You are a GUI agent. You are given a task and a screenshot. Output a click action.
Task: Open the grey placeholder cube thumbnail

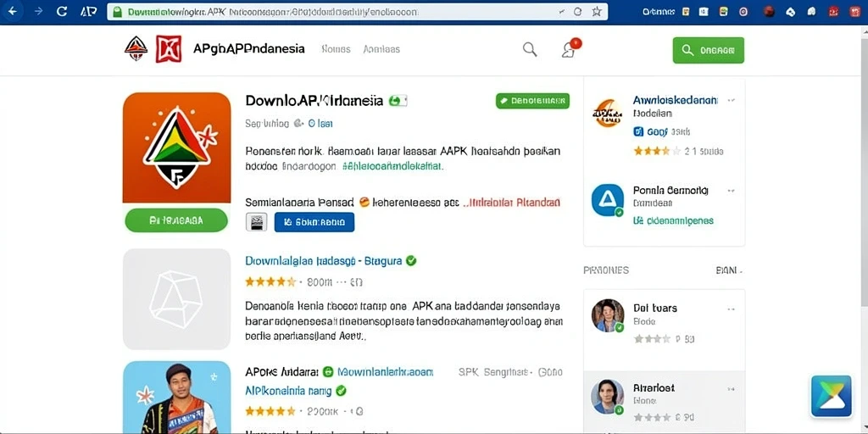(176, 299)
